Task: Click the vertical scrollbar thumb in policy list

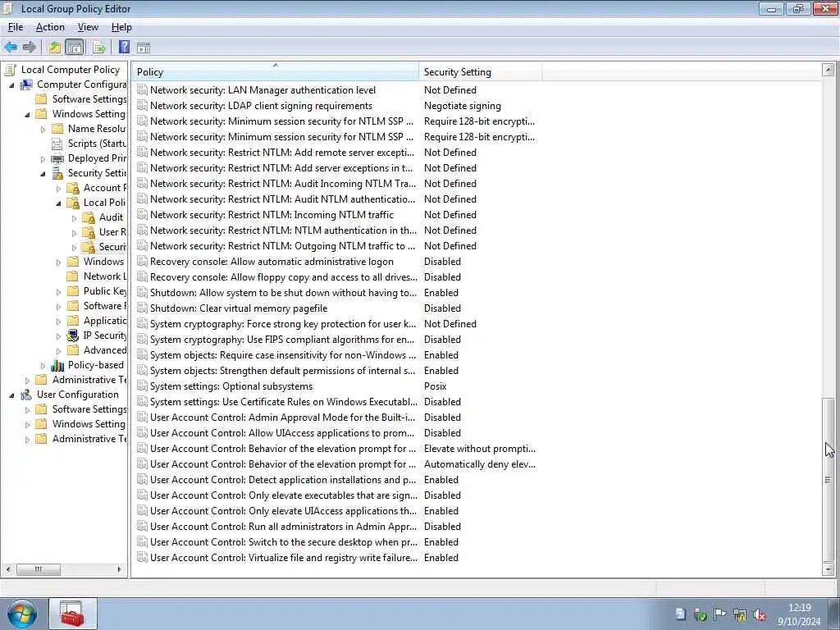Action: point(829,479)
